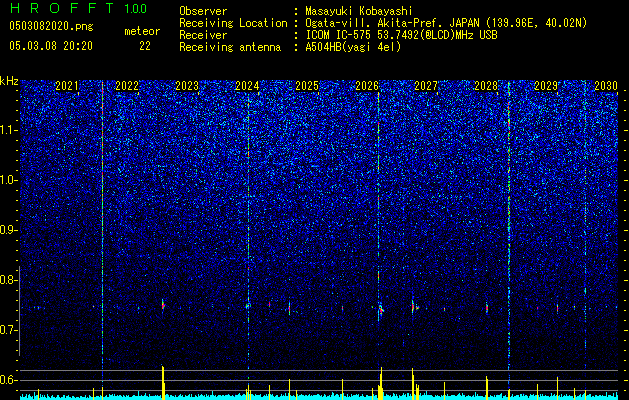Viewport: 629px width, 400px height.
Task: Click the 1.1 frequency axis label
Action: click(8, 130)
